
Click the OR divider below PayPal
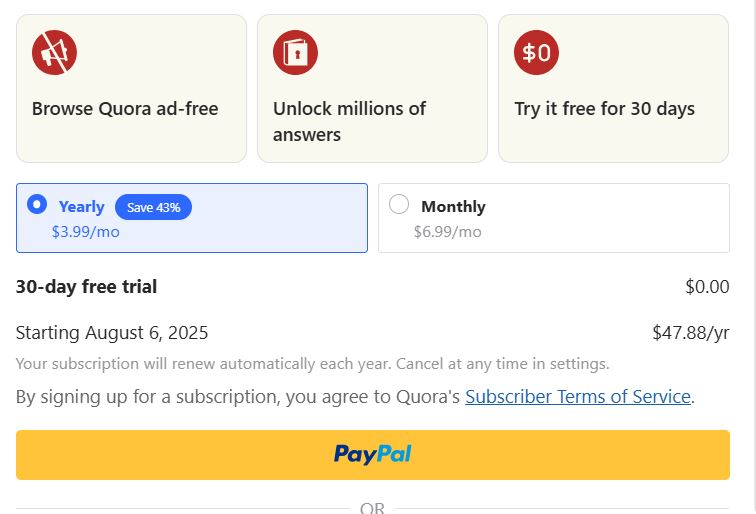372,508
